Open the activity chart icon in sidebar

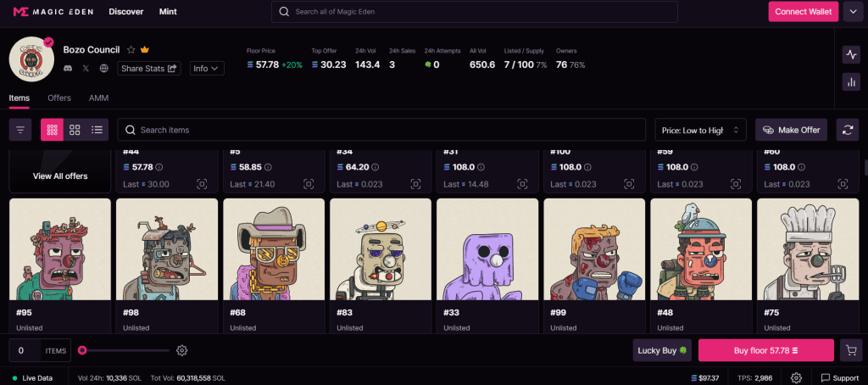tap(851, 54)
